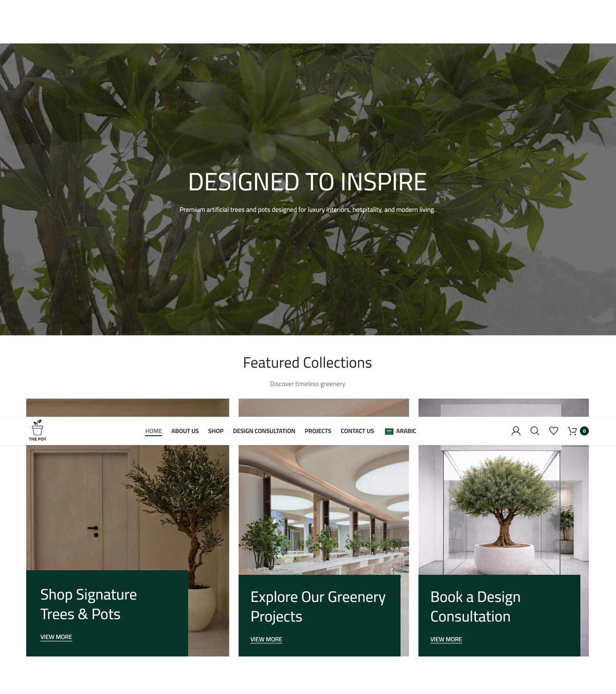Click View More under Book a Design Consultation

click(x=446, y=639)
